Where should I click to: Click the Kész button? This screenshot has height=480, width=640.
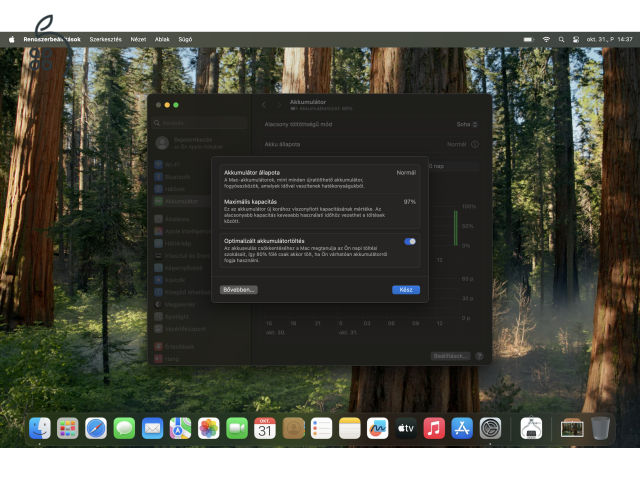click(x=406, y=289)
